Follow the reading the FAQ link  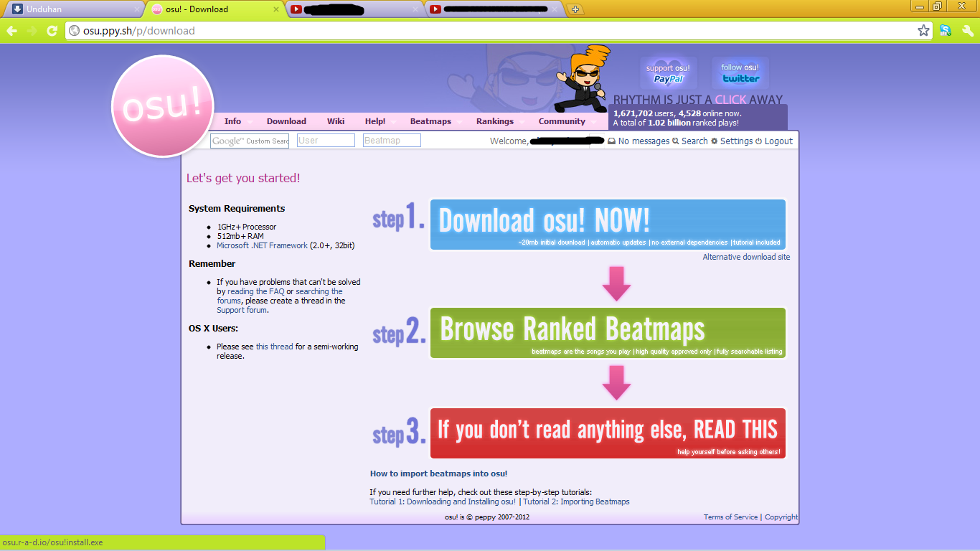tap(256, 291)
